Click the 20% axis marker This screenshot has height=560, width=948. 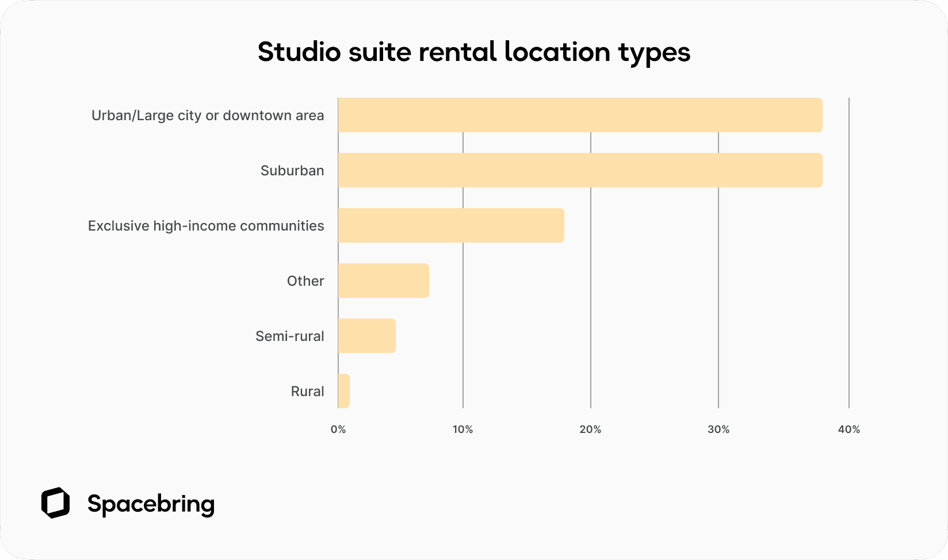(590, 428)
